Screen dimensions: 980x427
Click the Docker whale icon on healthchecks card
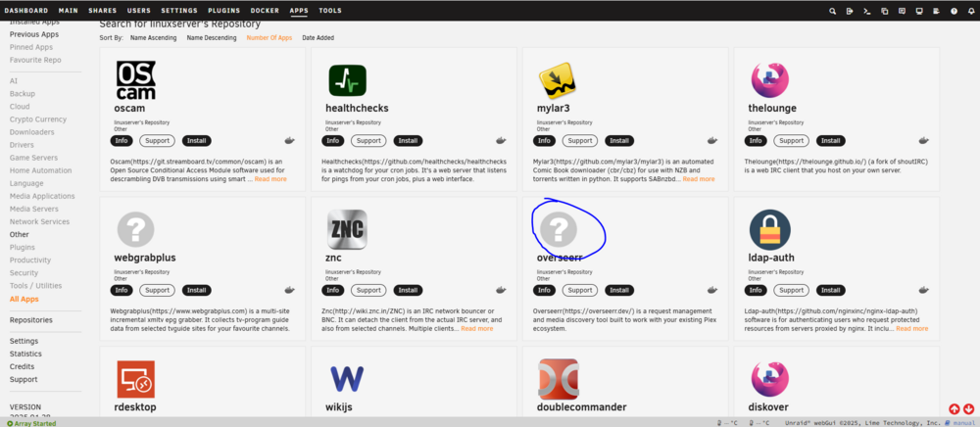click(501, 140)
